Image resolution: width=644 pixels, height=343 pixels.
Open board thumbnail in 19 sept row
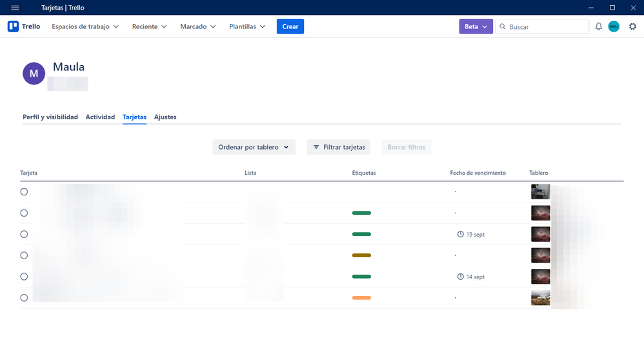pos(541,234)
